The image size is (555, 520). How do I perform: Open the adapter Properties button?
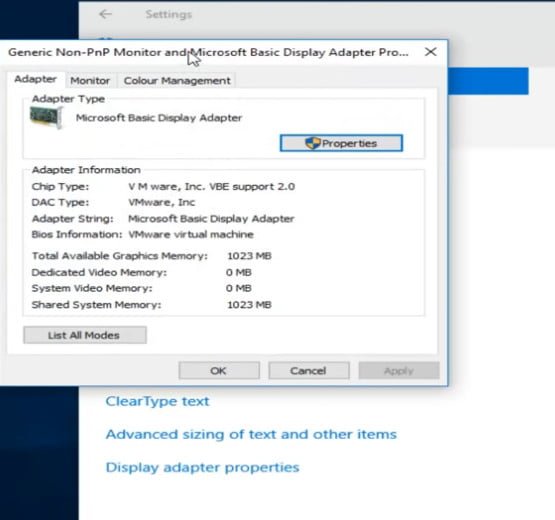tap(341, 143)
